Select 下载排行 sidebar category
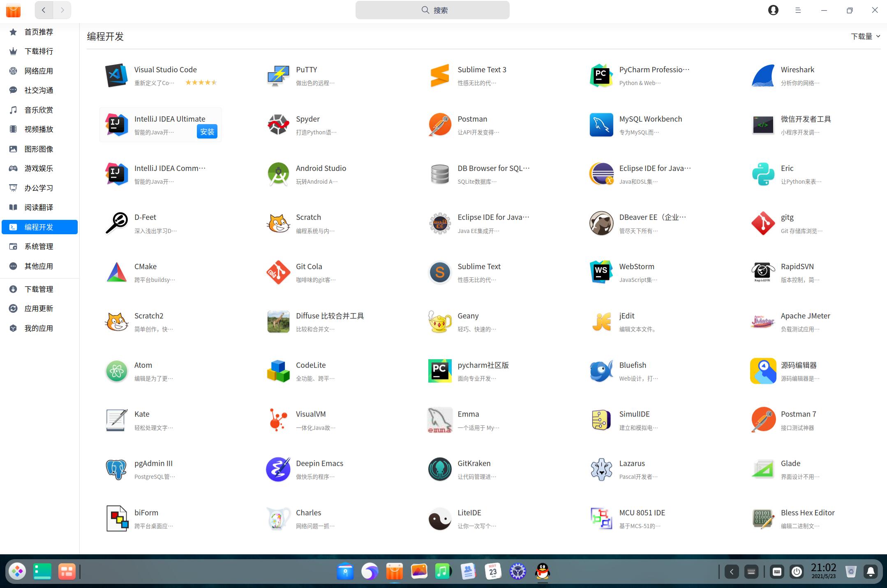The image size is (887, 588). tap(40, 51)
